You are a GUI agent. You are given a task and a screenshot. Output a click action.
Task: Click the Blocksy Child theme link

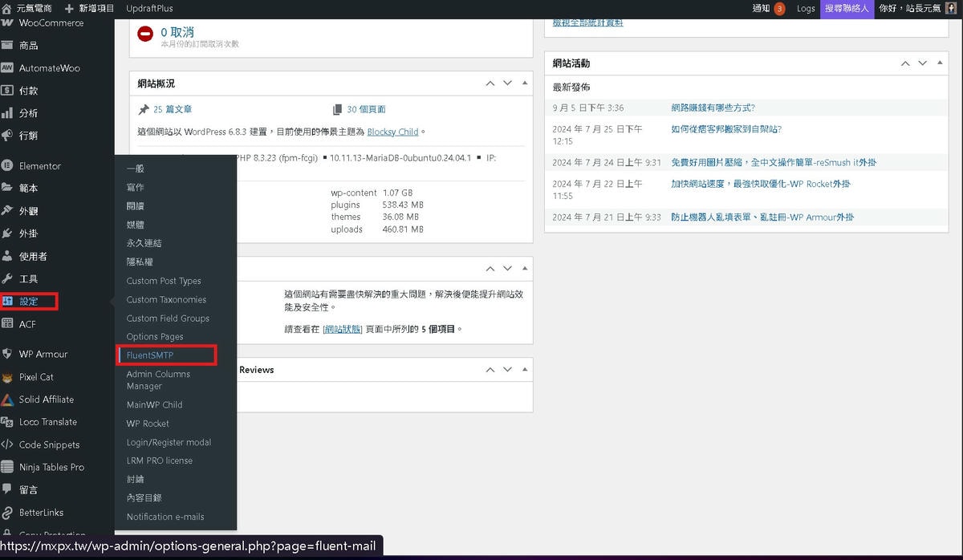[392, 132]
